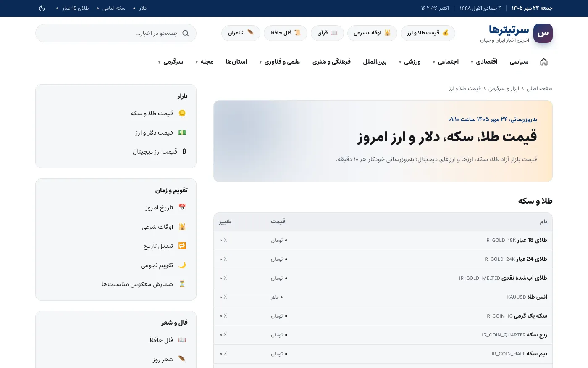The width and height of the screenshot is (588, 368).
Task: Click the calendar icon beside تاریخ امروز
Action: pos(182,207)
